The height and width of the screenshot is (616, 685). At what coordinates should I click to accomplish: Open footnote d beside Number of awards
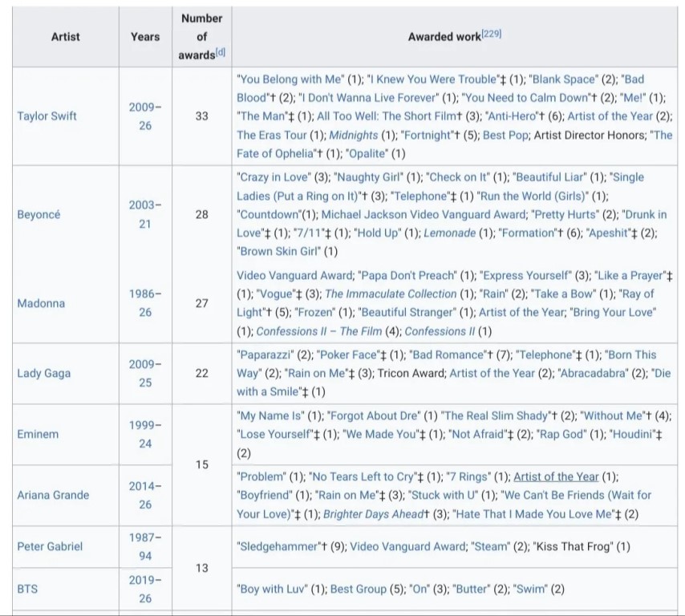[221, 52]
